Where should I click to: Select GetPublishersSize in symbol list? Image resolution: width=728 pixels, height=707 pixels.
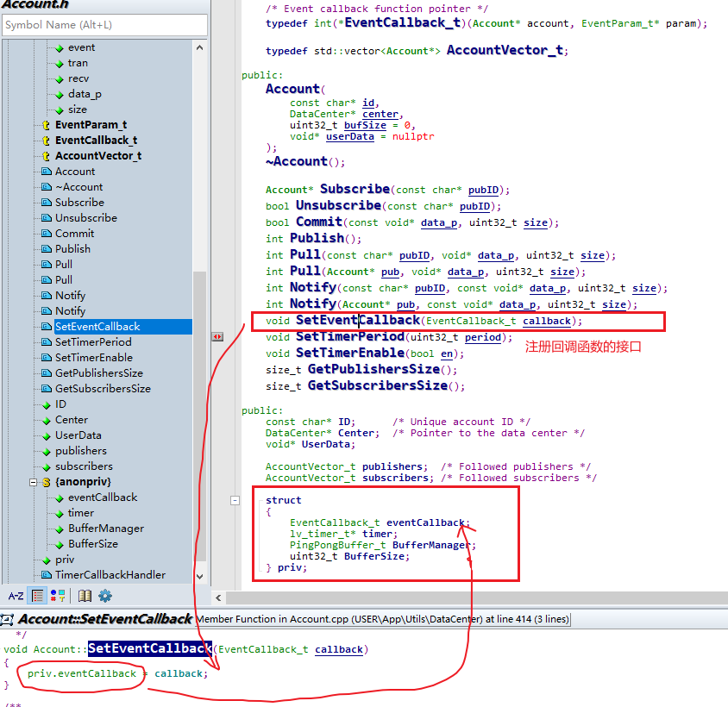tap(99, 373)
